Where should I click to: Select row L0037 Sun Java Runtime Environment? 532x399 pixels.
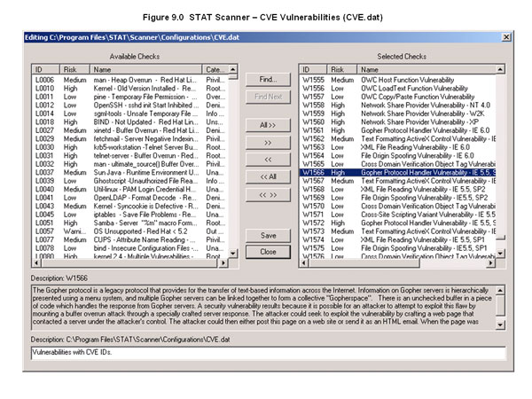(x=130, y=173)
